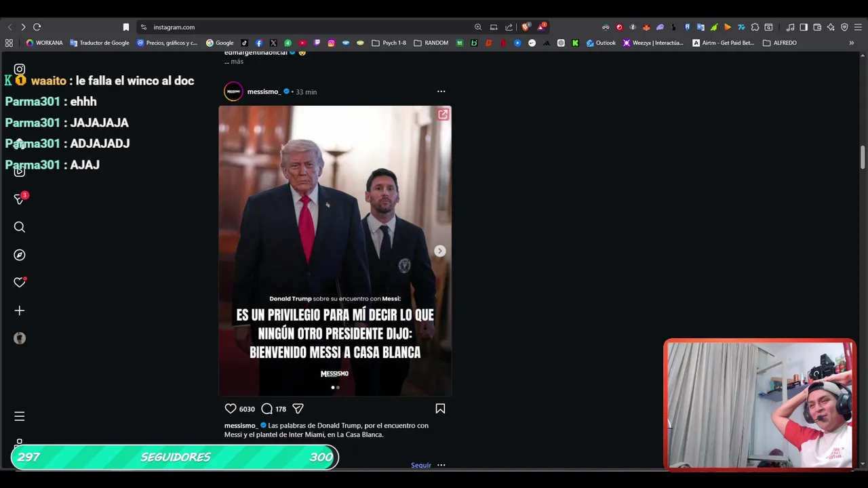868x488 pixels.
Task: Save the messismo_ post with bookmark icon
Action: [440, 409]
